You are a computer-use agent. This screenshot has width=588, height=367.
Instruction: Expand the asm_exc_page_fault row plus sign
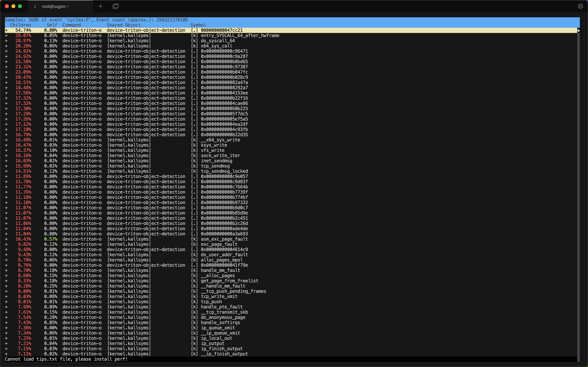pyautogui.click(x=6, y=239)
